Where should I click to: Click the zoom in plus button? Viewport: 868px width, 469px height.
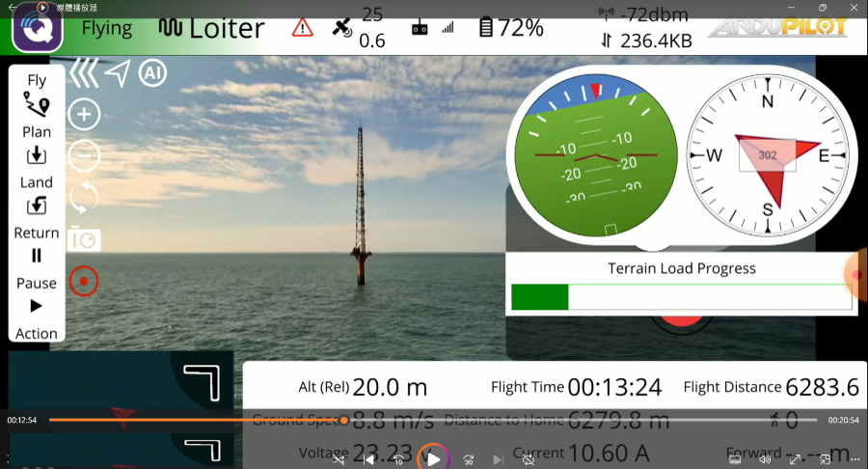84,115
